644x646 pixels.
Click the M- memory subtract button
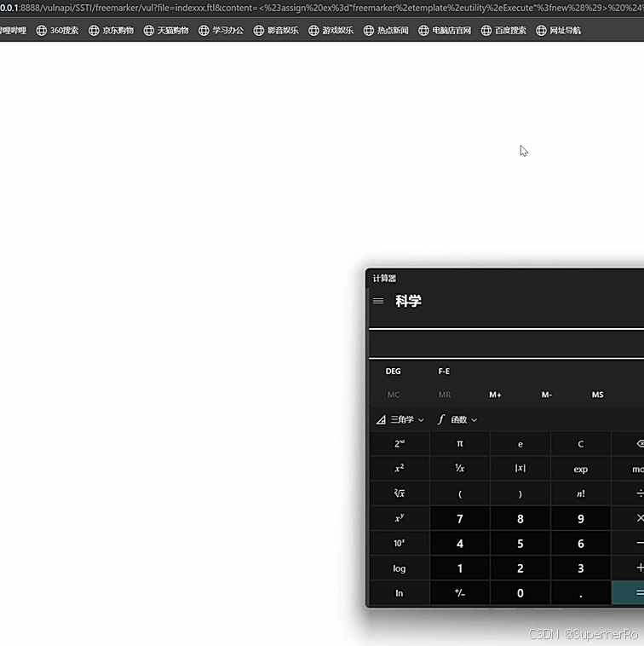pyautogui.click(x=546, y=395)
